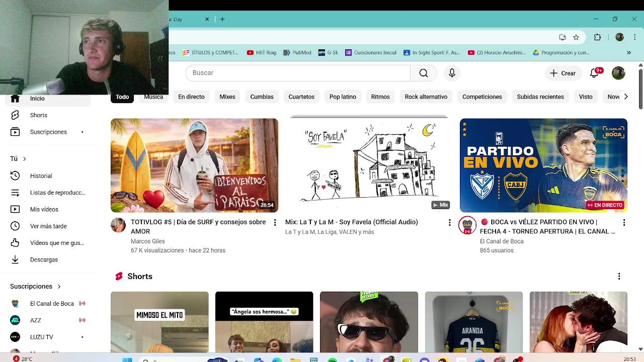Open notifications bell
This screenshot has width=644, height=362.
595,73
